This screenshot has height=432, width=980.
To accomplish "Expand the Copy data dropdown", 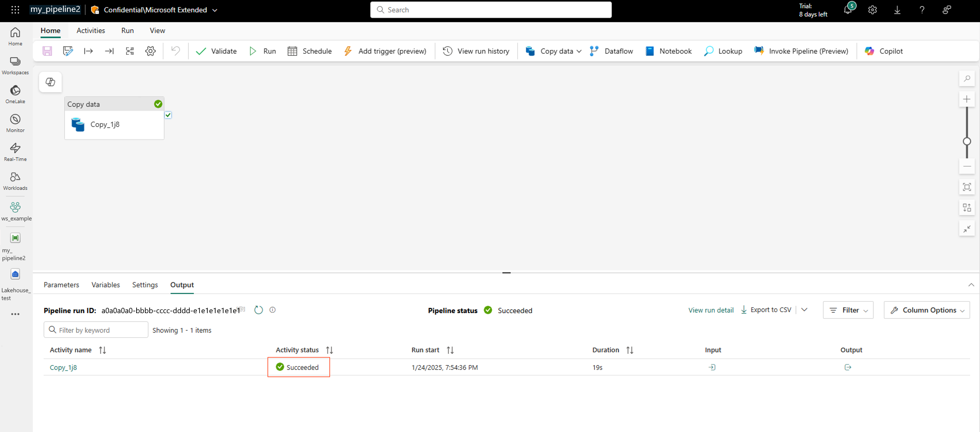I will (x=579, y=51).
